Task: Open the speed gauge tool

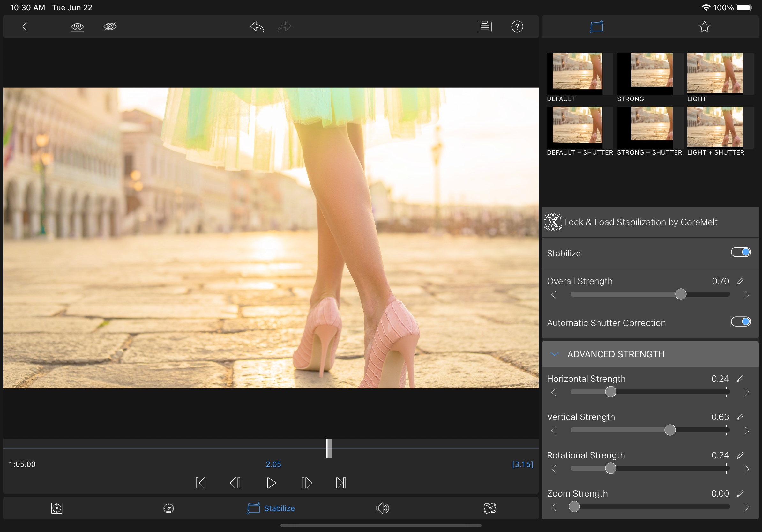Action: point(168,508)
